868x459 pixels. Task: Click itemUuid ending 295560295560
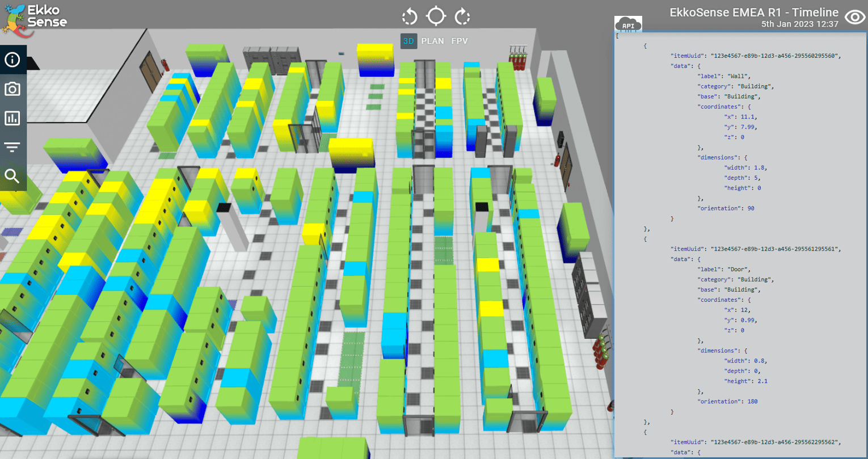tap(756, 56)
